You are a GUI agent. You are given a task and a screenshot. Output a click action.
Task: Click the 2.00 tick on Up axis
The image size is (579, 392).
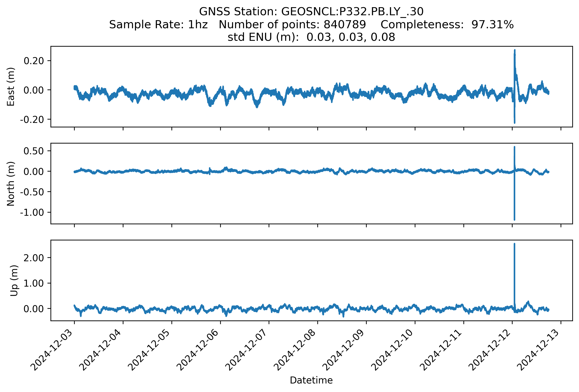34,258
